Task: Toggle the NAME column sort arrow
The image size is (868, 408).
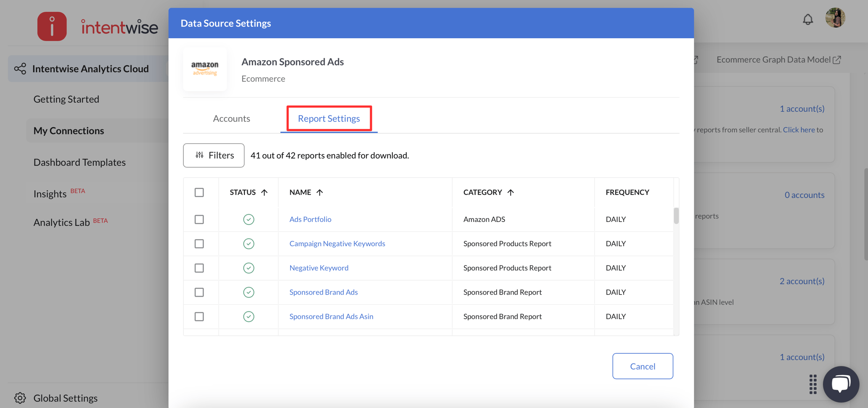Action: coord(320,192)
